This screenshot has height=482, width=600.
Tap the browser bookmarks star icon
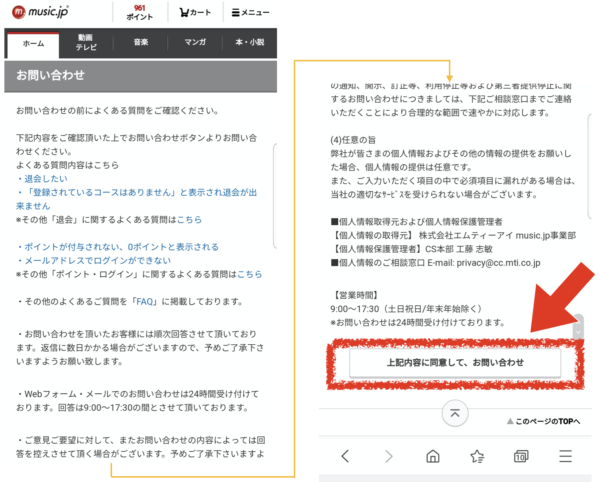pos(477,456)
